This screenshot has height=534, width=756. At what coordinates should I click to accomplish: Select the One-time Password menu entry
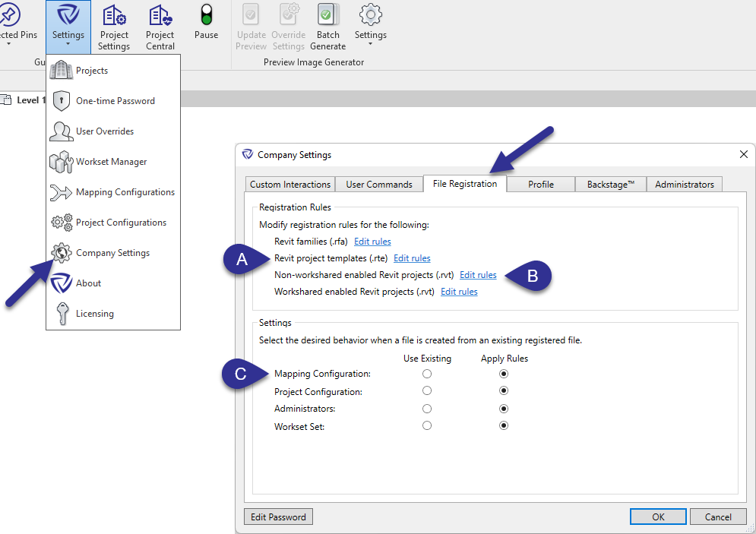(x=115, y=101)
